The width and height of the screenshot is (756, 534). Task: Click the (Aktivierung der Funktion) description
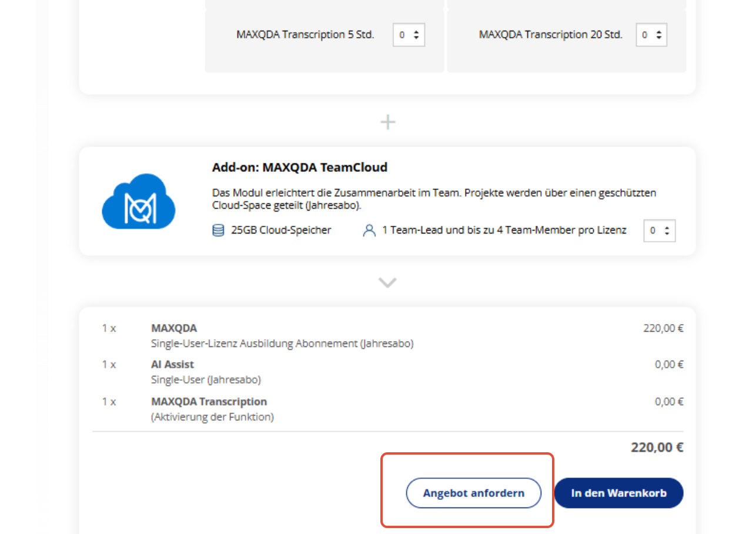(x=212, y=418)
